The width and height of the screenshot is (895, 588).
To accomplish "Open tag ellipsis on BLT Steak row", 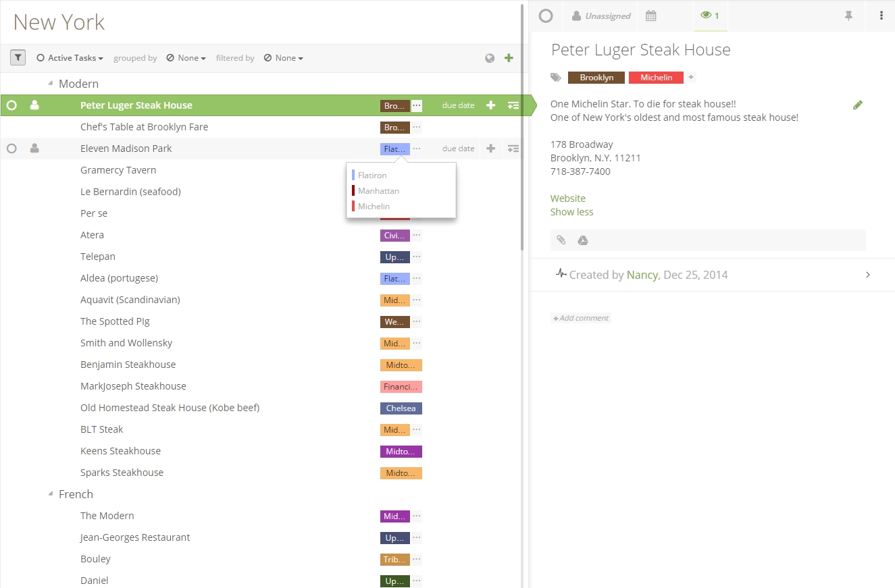I will [x=417, y=429].
